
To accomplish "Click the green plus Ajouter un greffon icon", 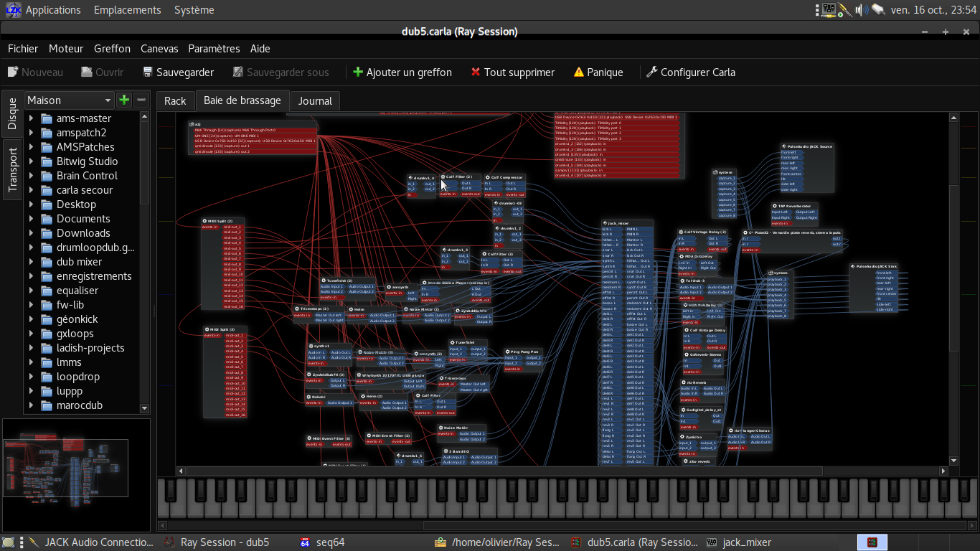I will click(x=358, y=72).
